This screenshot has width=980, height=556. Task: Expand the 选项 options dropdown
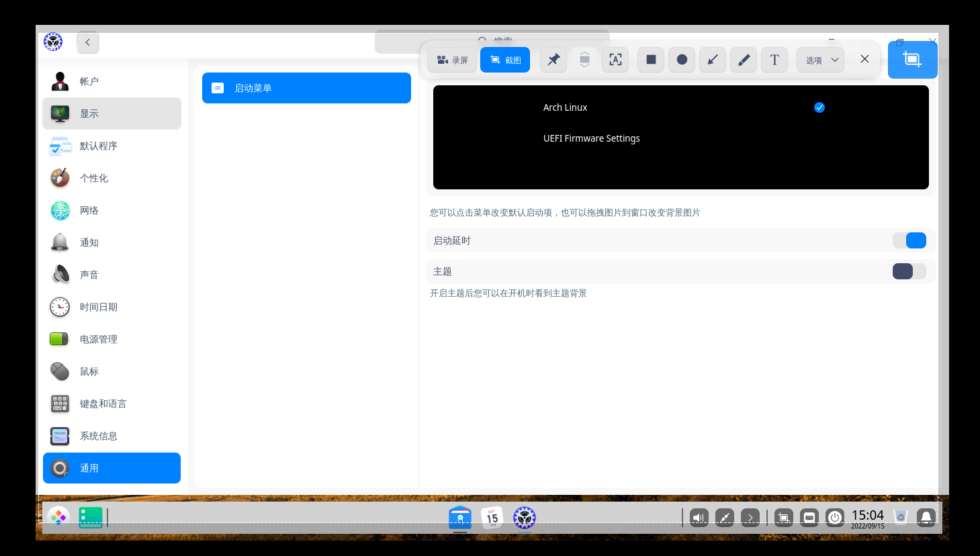coord(821,60)
